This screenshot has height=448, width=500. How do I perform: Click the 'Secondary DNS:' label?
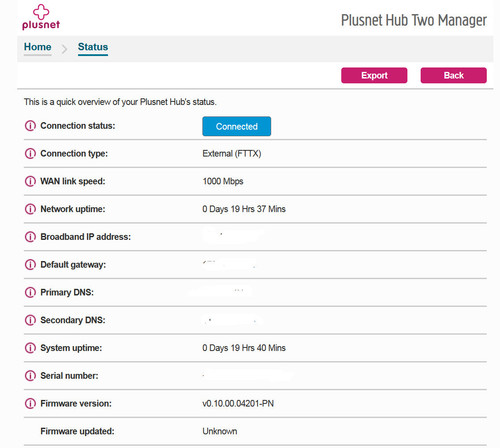tap(73, 320)
